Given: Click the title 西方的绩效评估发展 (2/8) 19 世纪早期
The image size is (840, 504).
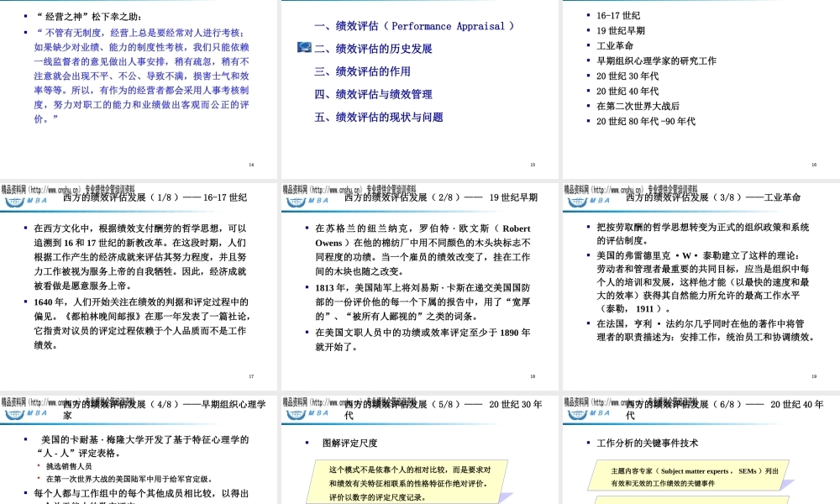Looking at the screenshot, I should [440, 197].
